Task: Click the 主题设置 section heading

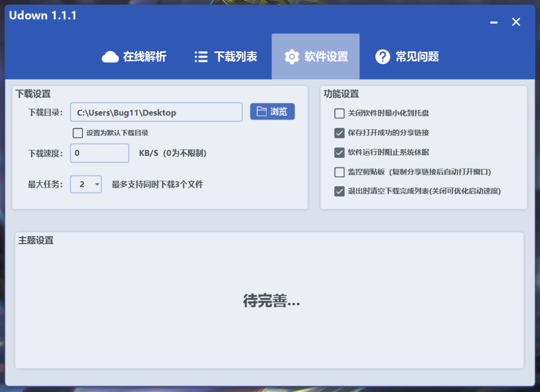Action: point(36,240)
